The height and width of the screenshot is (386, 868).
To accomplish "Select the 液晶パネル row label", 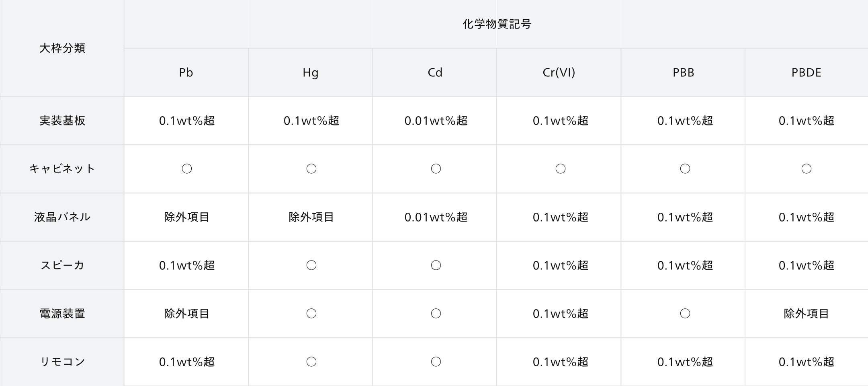I will point(62,217).
